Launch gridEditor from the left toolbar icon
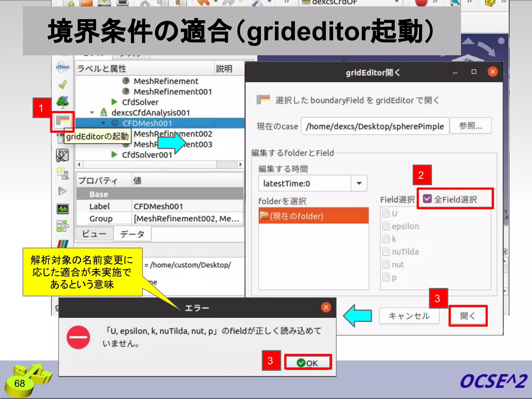The height and width of the screenshot is (399, 532). click(x=63, y=121)
